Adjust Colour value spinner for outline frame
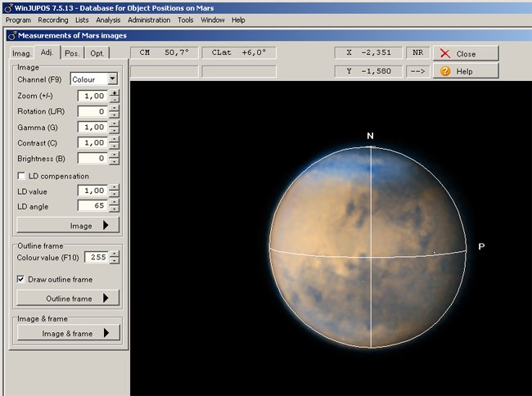This screenshot has width=532, height=396. 114,254
